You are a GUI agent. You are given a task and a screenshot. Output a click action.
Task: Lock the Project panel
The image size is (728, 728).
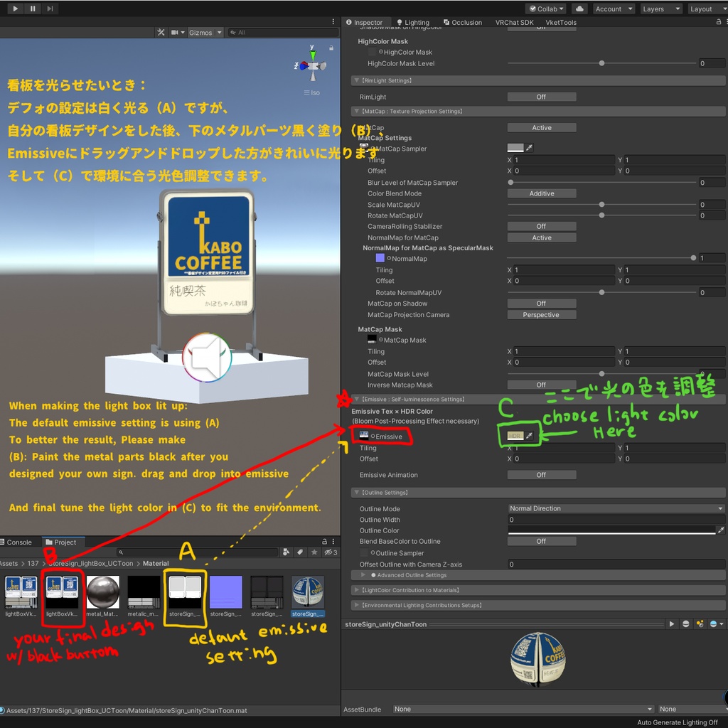point(324,541)
